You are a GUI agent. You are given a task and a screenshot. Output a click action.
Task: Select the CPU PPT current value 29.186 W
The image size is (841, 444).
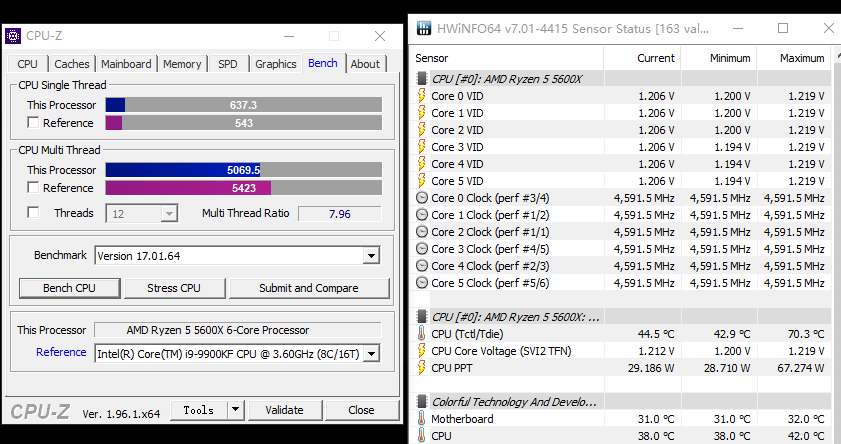click(651, 368)
